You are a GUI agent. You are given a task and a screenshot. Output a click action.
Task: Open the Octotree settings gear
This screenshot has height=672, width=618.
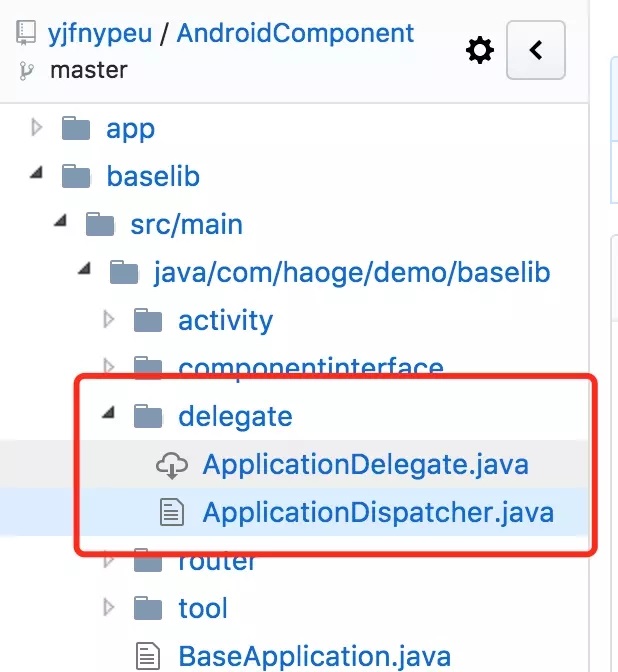coord(480,50)
